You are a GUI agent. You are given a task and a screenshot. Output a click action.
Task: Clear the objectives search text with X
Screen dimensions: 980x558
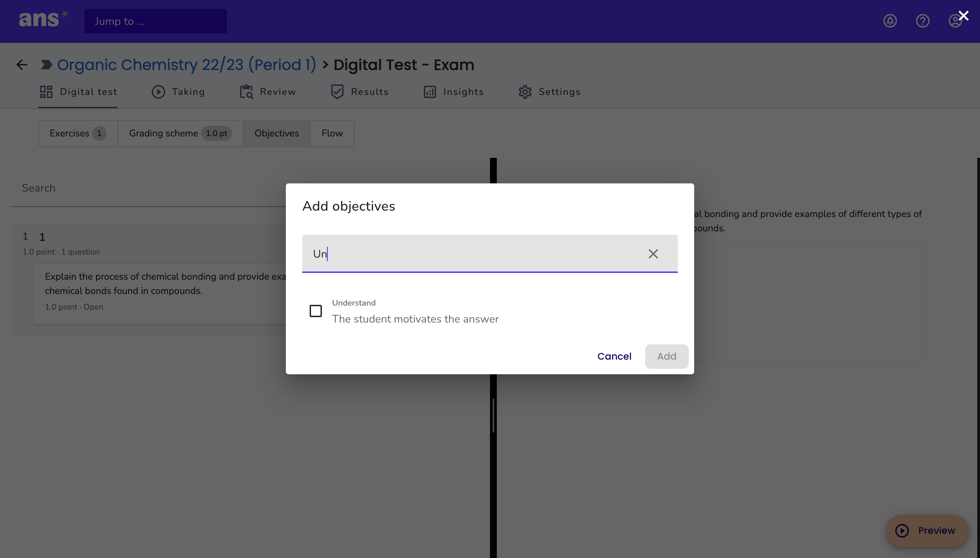[653, 254]
